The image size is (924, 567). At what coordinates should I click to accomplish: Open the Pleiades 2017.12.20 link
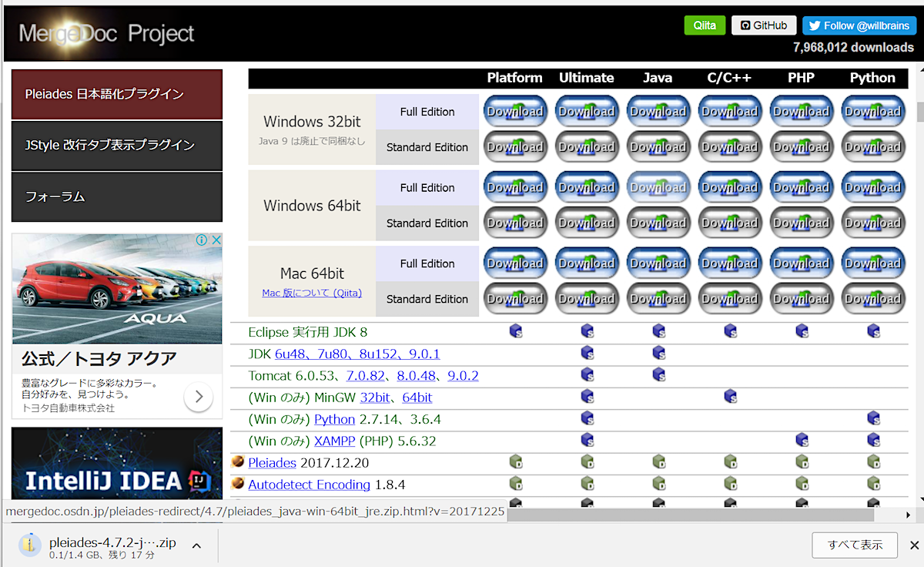pos(273,463)
